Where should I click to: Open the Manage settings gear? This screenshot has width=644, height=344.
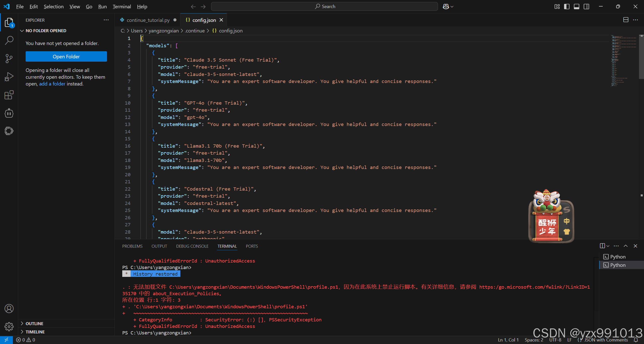(9, 326)
